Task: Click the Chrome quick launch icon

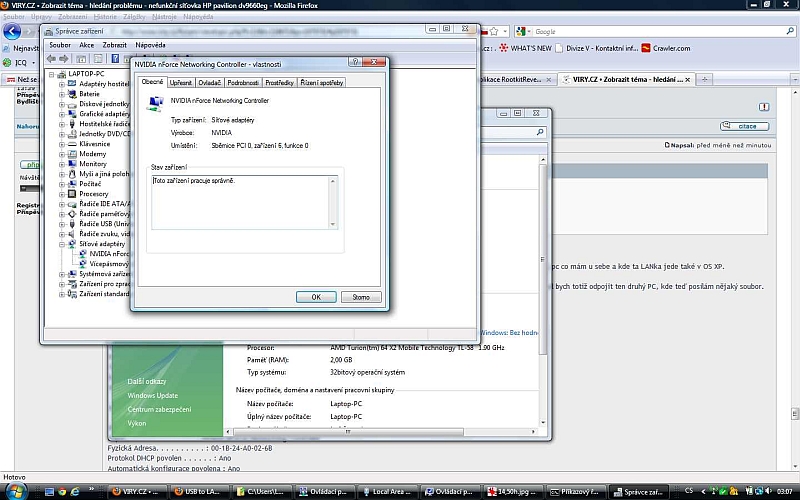Action: [x=62, y=492]
